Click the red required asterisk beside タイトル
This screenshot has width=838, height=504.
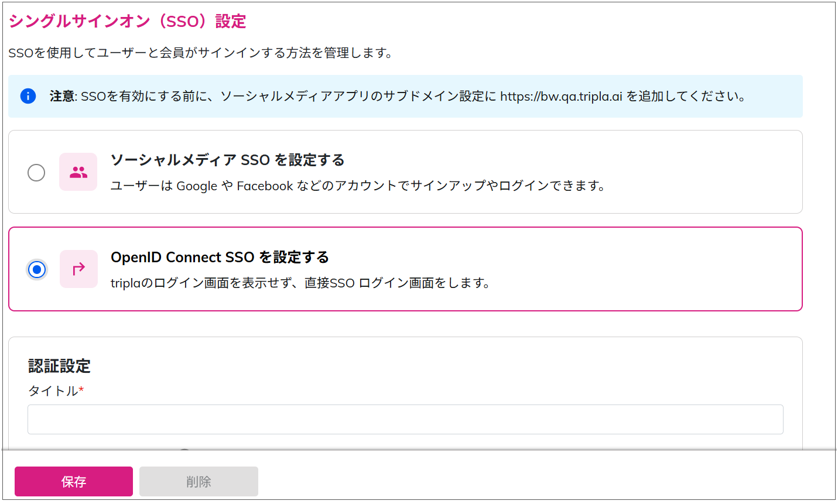coord(81,389)
